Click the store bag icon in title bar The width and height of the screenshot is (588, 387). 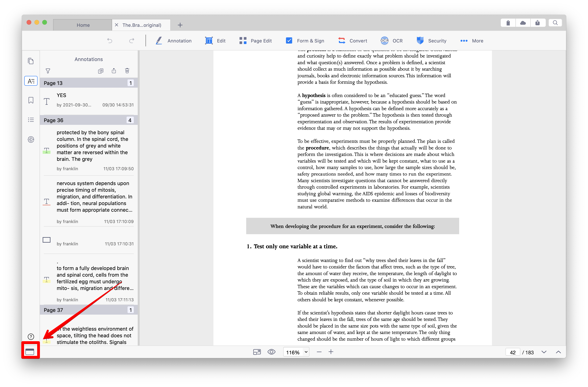(x=508, y=23)
